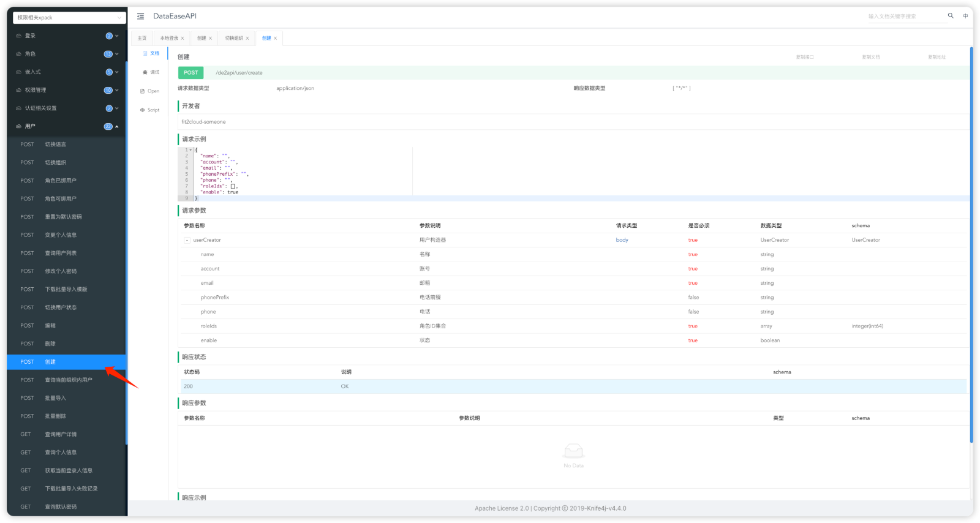The height and width of the screenshot is (523, 980).
Task: Click the main content vertical scrollbar
Action: pos(971,245)
